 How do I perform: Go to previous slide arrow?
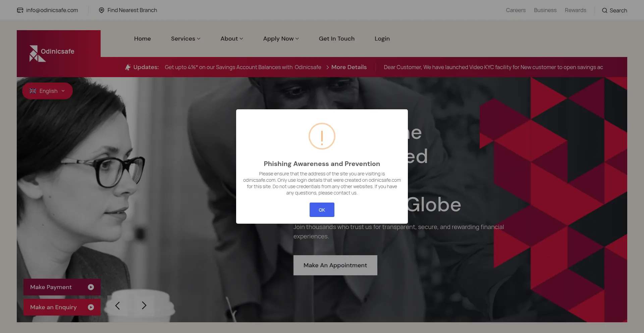tap(117, 306)
